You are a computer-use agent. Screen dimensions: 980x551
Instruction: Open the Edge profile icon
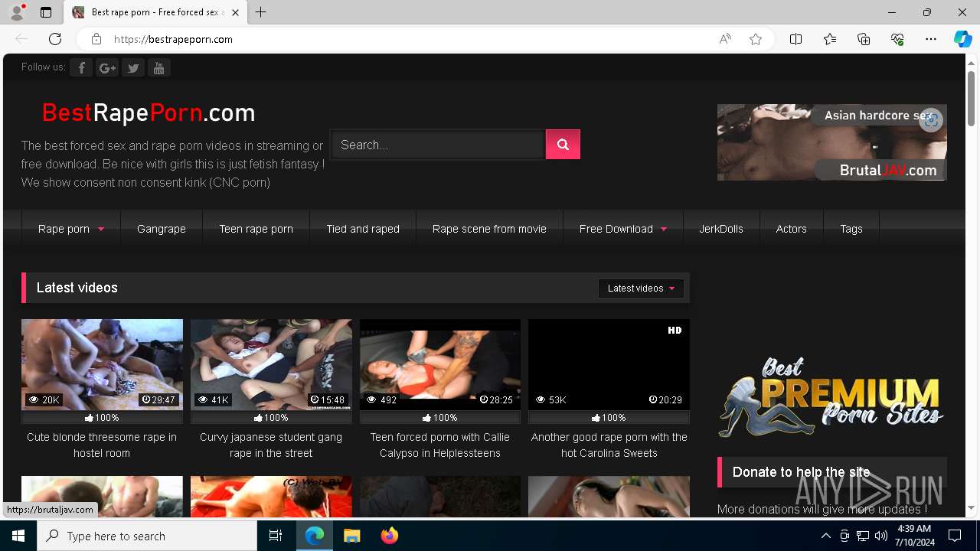[x=17, y=12]
